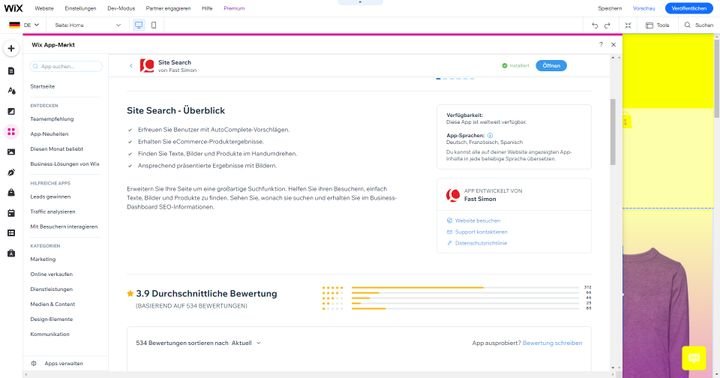Click the zoom out editor icon

[628, 25]
